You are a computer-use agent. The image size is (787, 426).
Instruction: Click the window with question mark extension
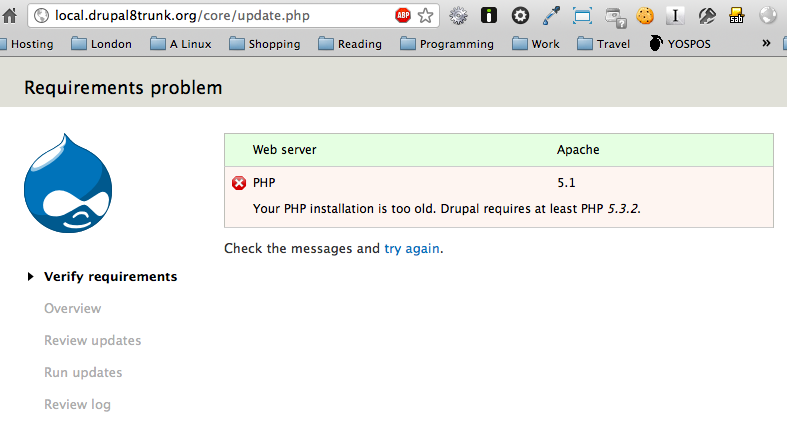point(615,17)
